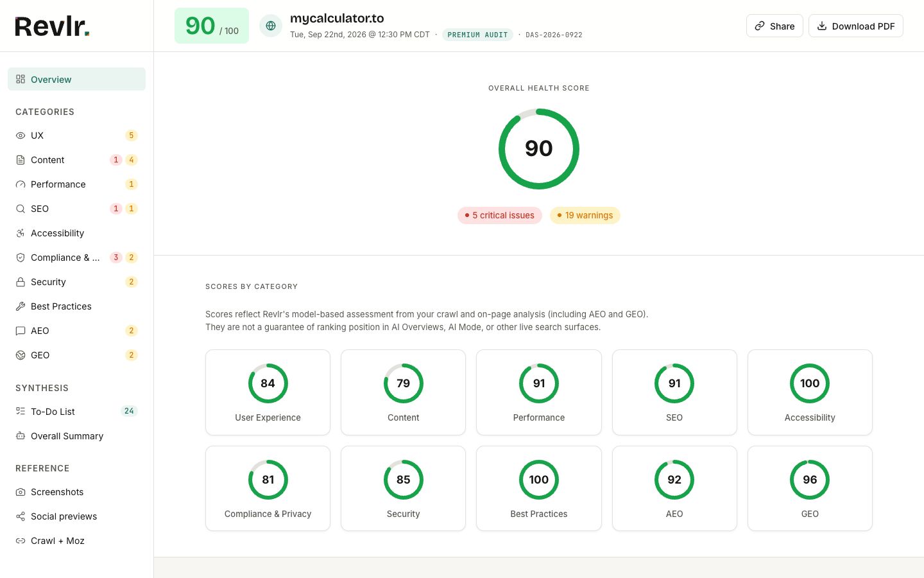Open the Overview section
The image size is (924, 578).
click(x=76, y=79)
